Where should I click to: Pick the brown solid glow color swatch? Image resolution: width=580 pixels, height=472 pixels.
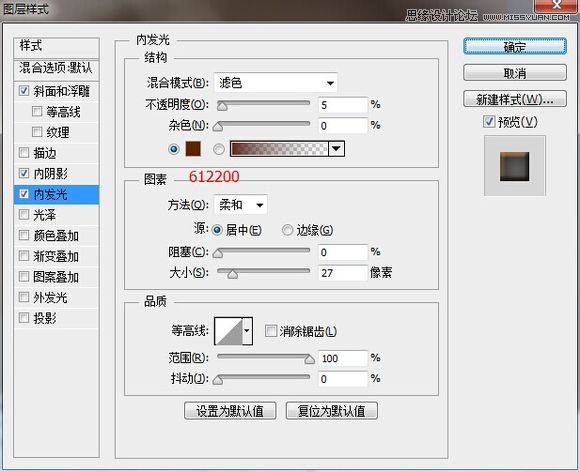click(x=193, y=149)
